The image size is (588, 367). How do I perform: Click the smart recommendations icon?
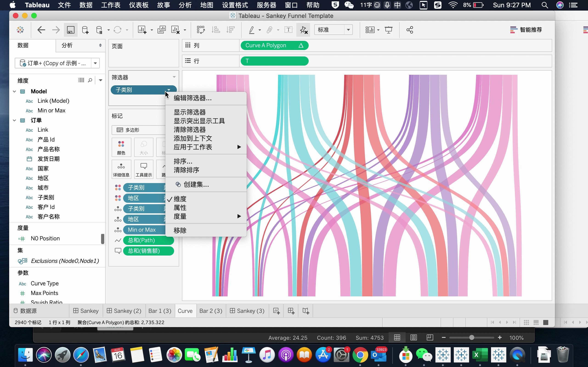514,30
